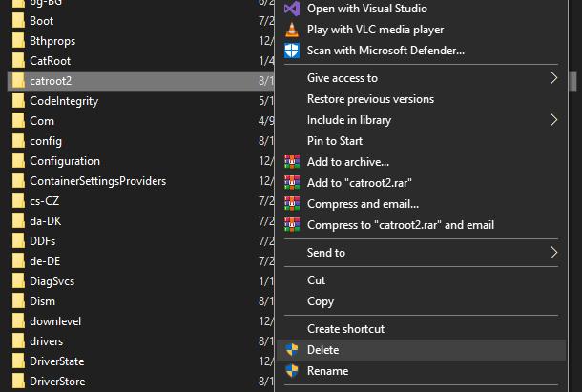Expand the Include in library submenu arrow

pyautogui.click(x=553, y=120)
